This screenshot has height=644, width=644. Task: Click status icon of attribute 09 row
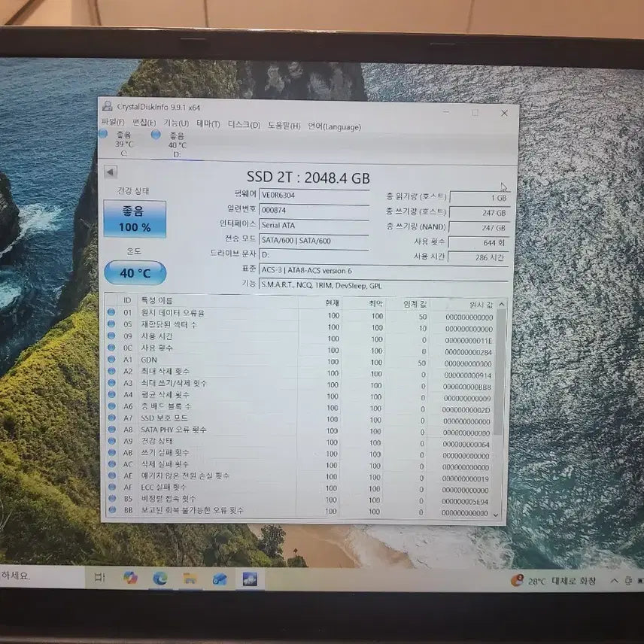(111, 336)
